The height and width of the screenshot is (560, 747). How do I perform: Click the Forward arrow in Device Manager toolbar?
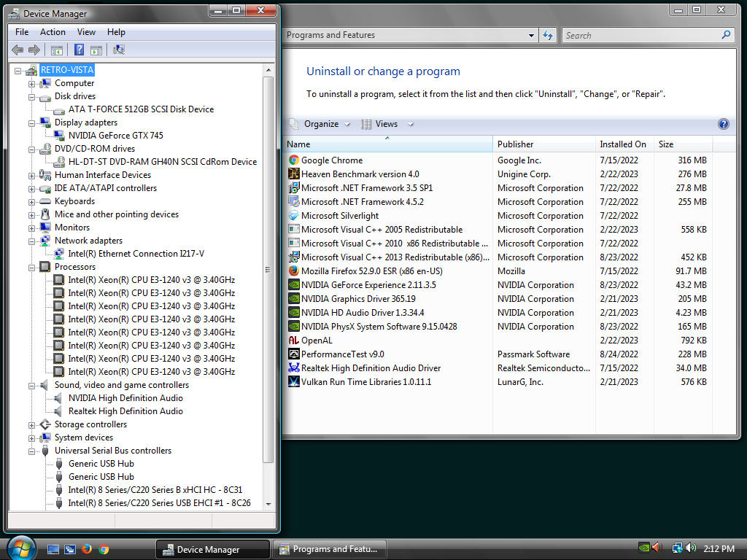[34, 50]
